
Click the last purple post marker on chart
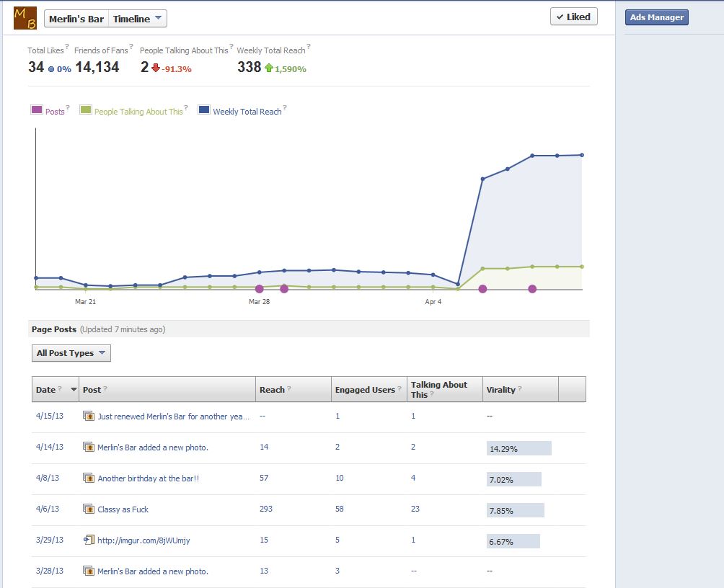tap(532, 289)
